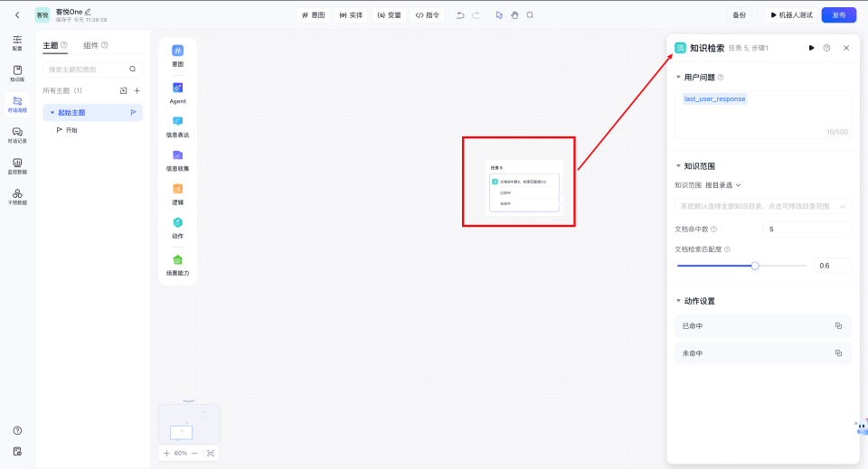This screenshot has height=469, width=868.
Task: Open the 知识库 knowledge base sidebar icon
Action: click(x=17, y=73)
